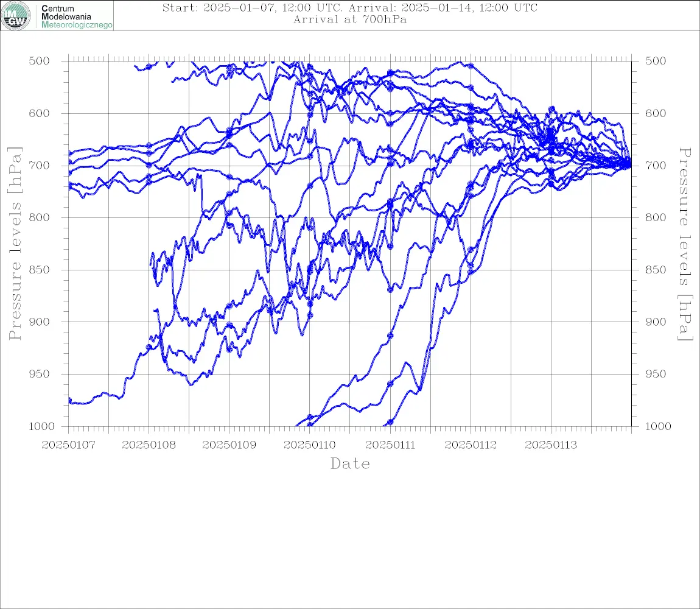Click the 'Arrival at 700hPa' subtitle
The image size is (700, 609).
pos(349,19)
